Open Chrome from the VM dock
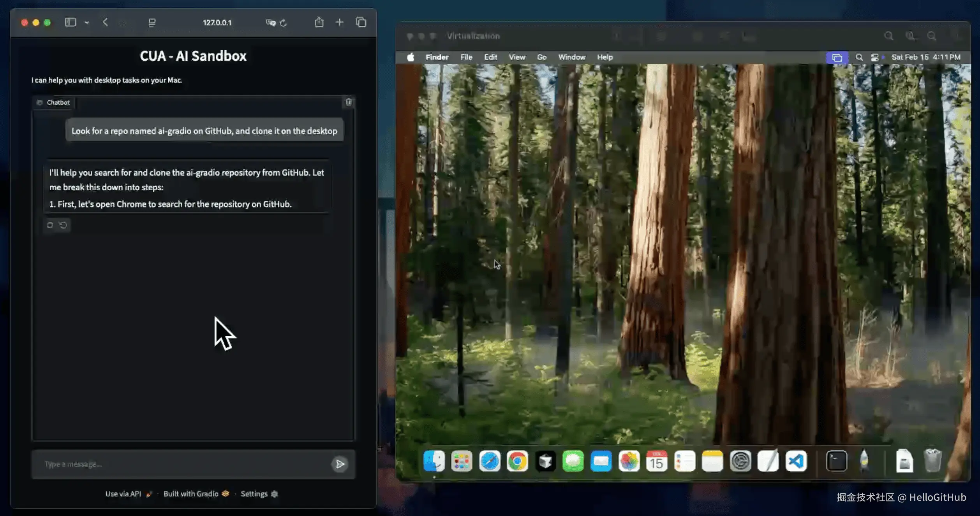The height and width of the screenshot is (516, 980). [x=517, y=462]
